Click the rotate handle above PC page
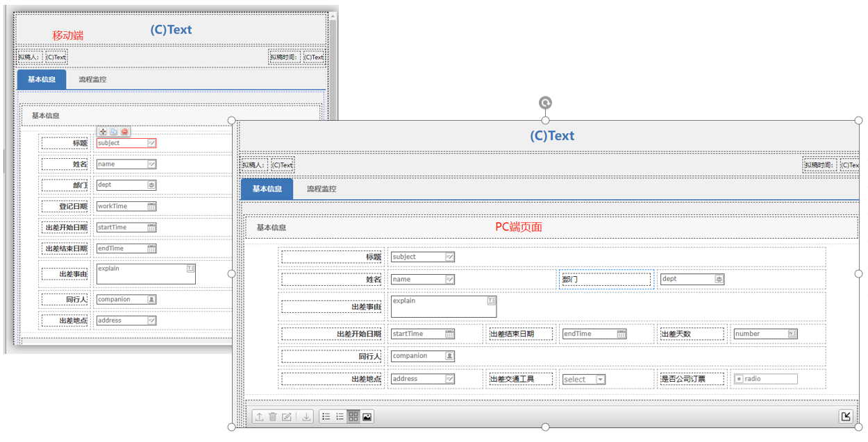The width and height of the screenshot is (868, 442). (546, 103)
